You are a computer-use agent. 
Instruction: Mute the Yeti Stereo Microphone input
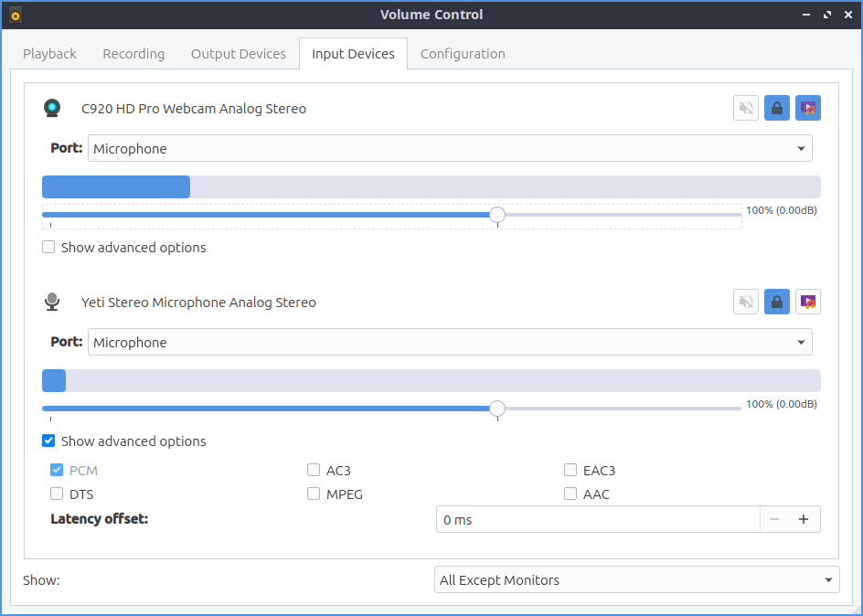click(x=746, y=302)
